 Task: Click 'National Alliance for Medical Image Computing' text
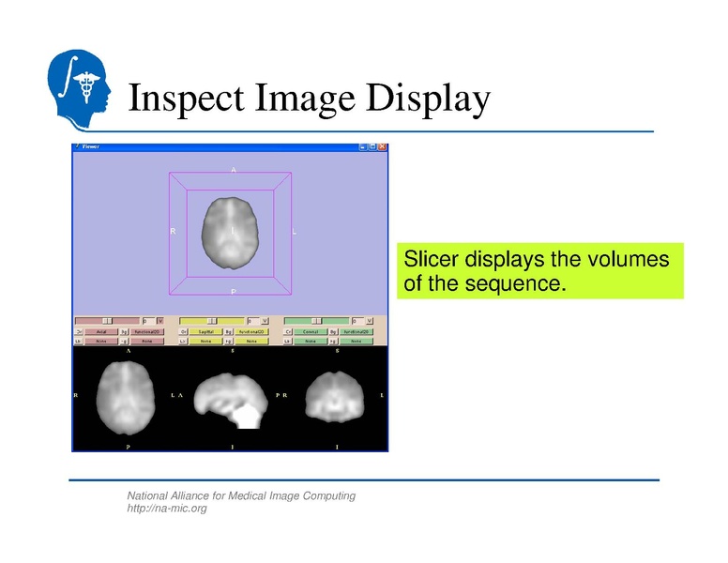[x=241, y=495]
